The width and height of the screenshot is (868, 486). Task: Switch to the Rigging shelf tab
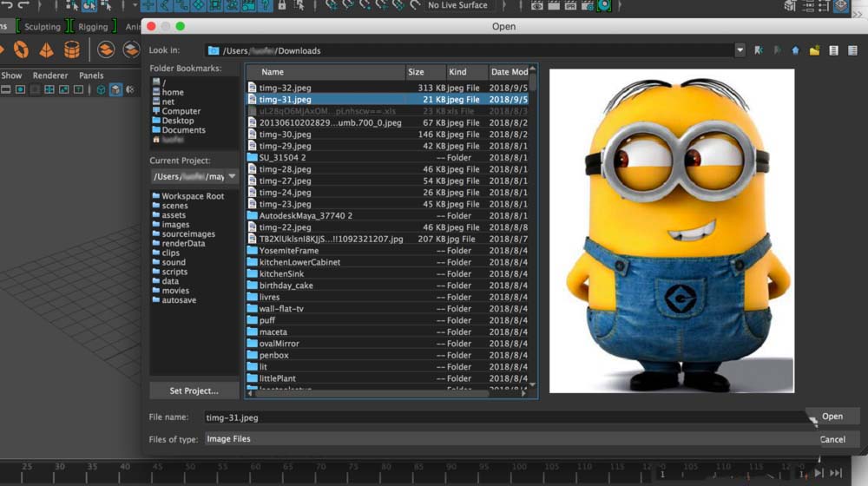(x=93, y=27)
